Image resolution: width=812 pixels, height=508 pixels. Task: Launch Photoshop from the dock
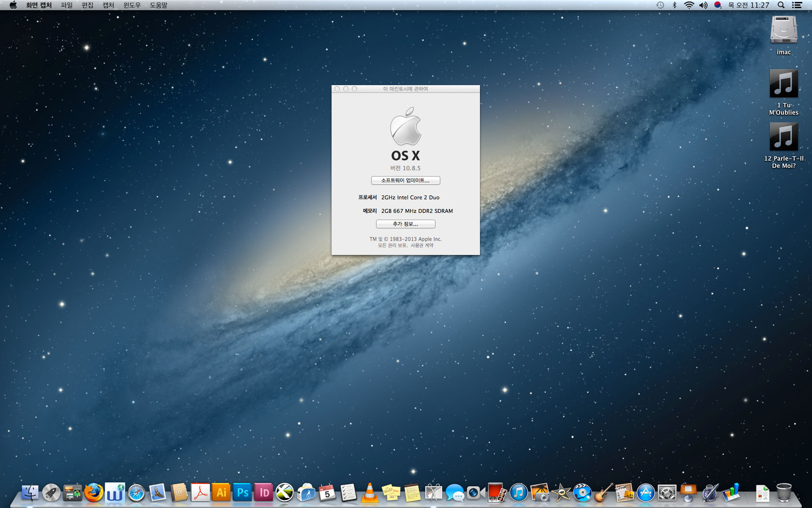point(243,493)
